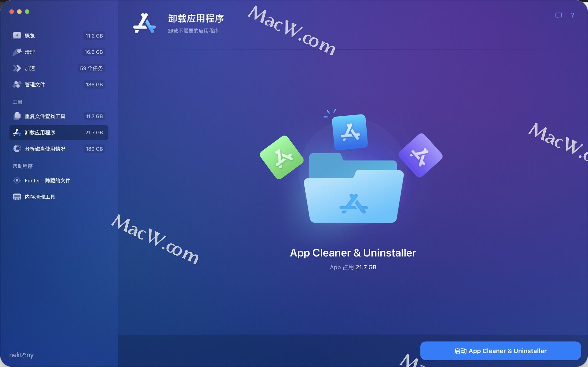Viewport: 588px width, 367px height.
Task: Click the 内存清理工具 memory chip icon
Action: pos(17,197)
